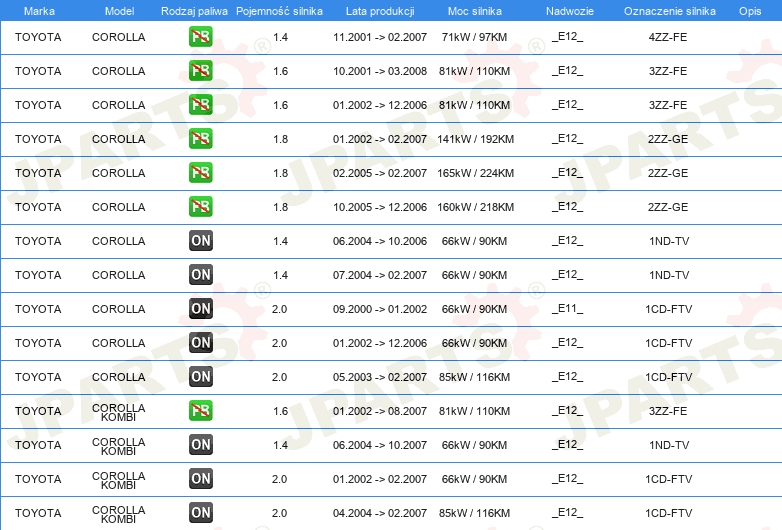Select 1CD-FTV in the 04.2004 -> 02.2007 row
Image resolution: width=782 pixels, height=530 pixels.
click(x=668, y=513)
